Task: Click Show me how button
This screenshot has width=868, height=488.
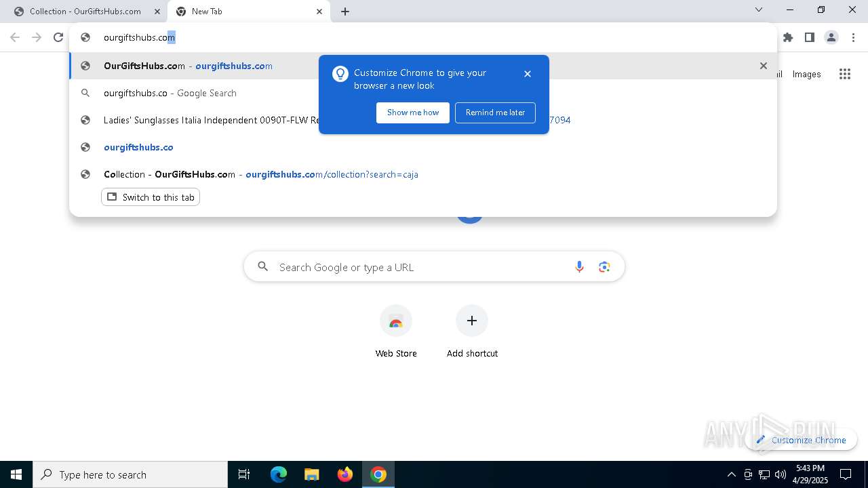Action: 413,113
